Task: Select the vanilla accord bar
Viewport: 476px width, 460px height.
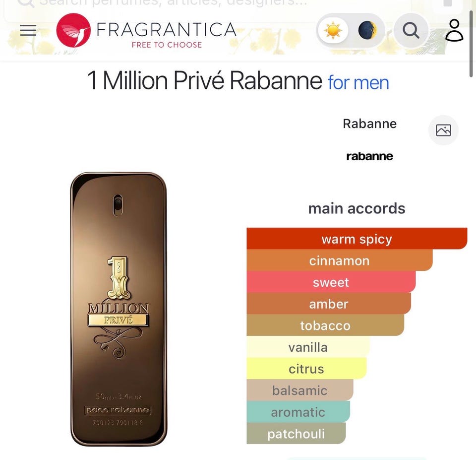Action: tap(308, 347)
